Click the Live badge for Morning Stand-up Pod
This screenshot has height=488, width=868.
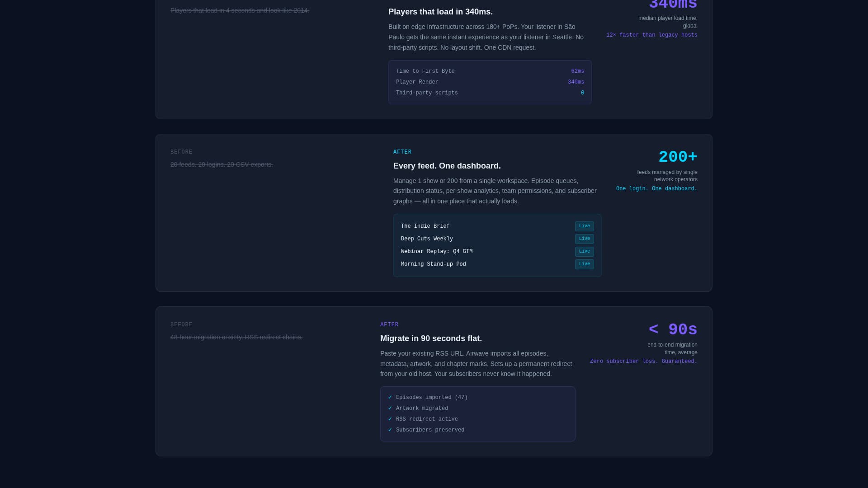pos(584,264)
